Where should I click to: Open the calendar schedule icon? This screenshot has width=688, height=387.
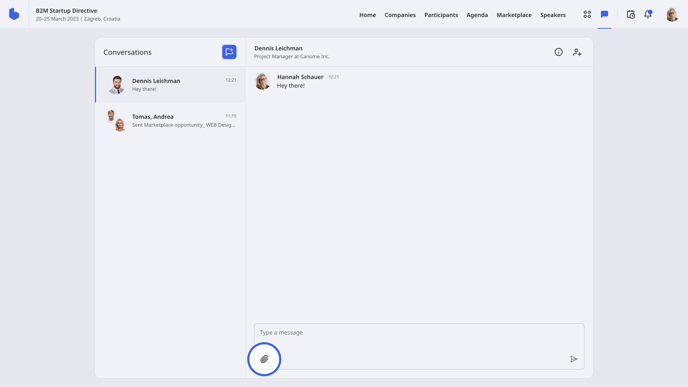pyautogui.click(x=631, y=14)
